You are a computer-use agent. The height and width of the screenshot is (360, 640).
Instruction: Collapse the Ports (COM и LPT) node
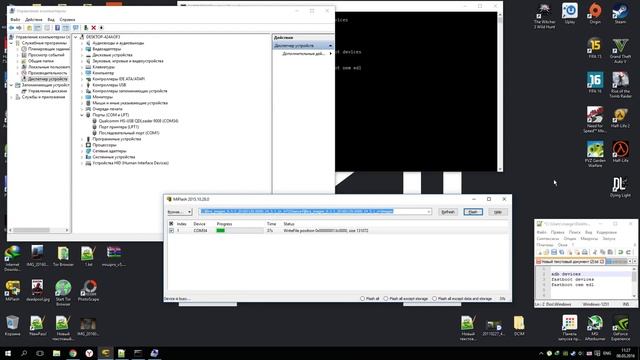[x=82, y=115]
